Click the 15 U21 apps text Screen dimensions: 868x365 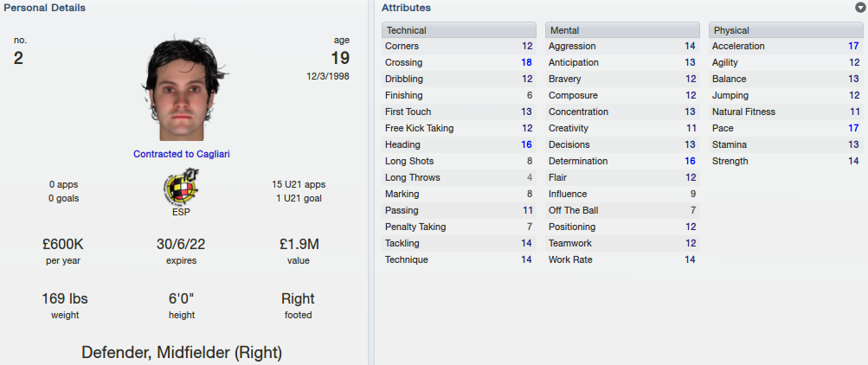(299, 185)
